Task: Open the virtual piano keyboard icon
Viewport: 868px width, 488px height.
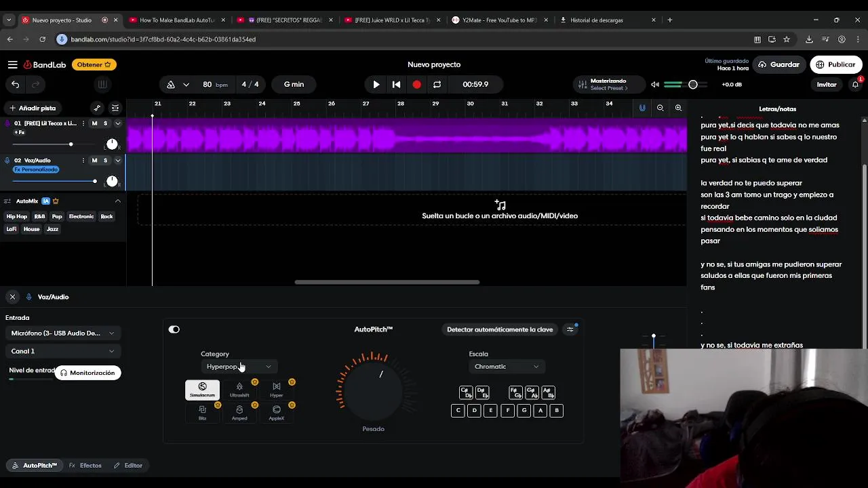Action: [x=102, y=85]
